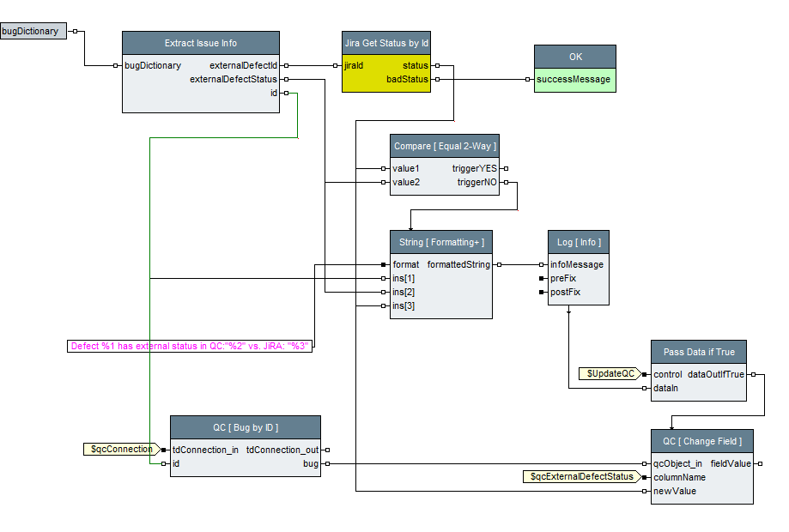
Task: Click the green successMessage field
Action: point(574,80)
